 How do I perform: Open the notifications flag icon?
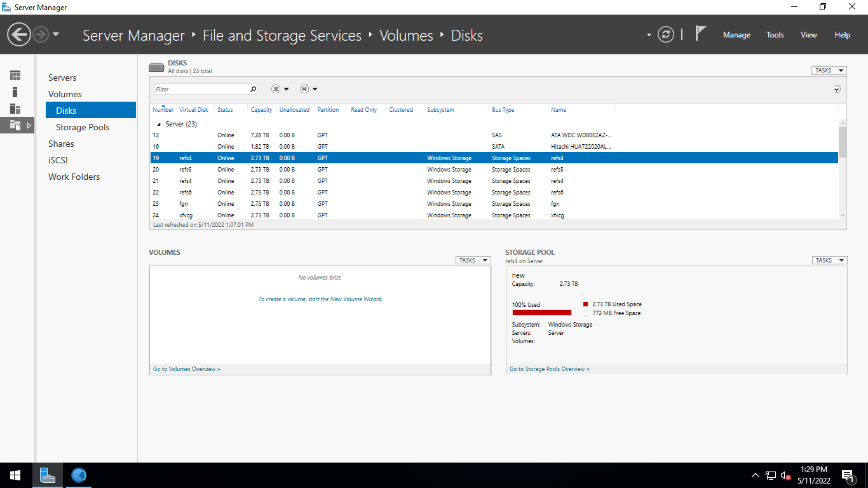pyautogui.click(x=700, y=34)
